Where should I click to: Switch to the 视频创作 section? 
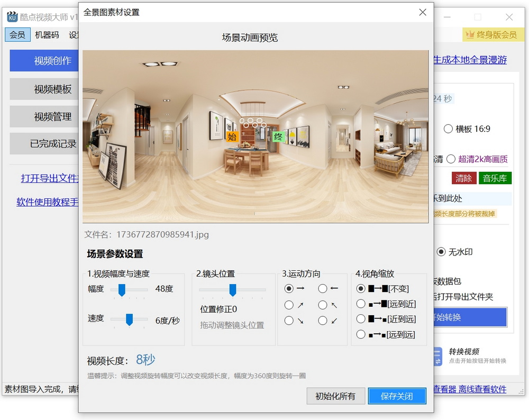tap(44, 61)
